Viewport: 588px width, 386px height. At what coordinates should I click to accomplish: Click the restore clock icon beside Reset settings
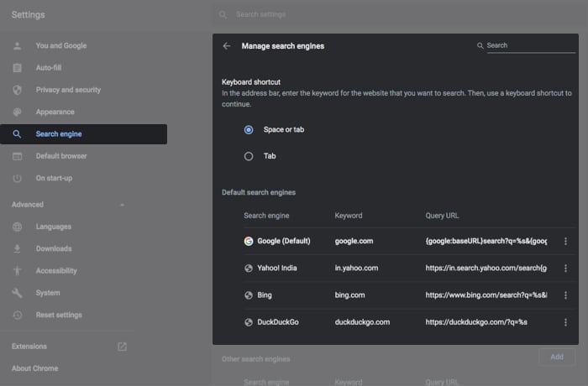coord(17,315)
